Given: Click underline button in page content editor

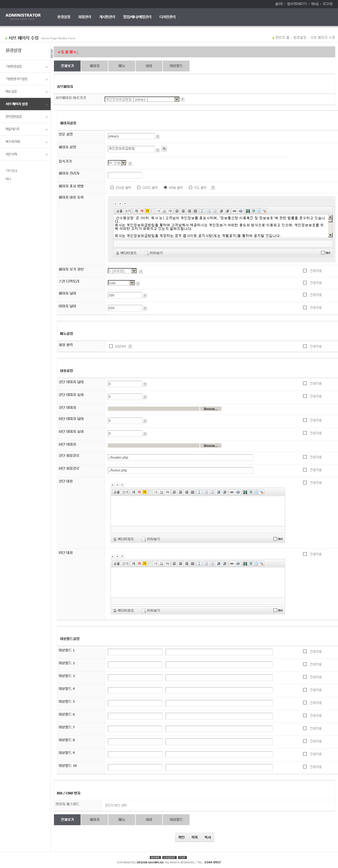Looking at the screenshot, I should [x=164, y=211].
